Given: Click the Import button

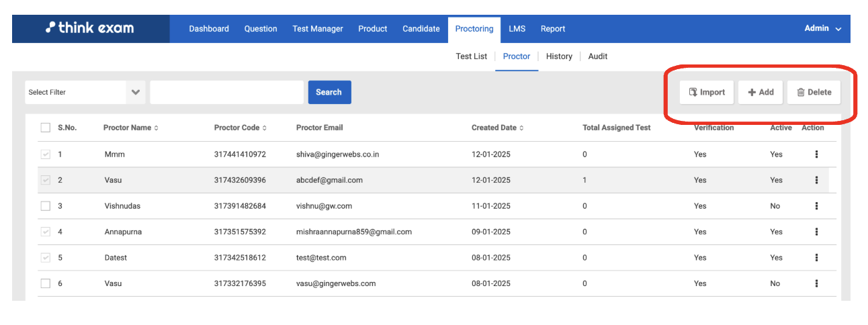Looking at the screenshot, I should click(x=706, y=93).
